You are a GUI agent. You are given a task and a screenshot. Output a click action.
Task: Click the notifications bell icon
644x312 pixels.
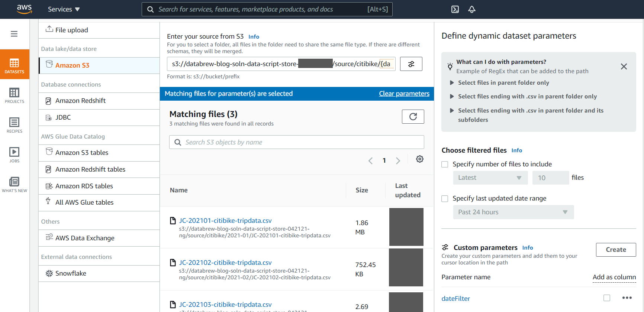point(471,9)
